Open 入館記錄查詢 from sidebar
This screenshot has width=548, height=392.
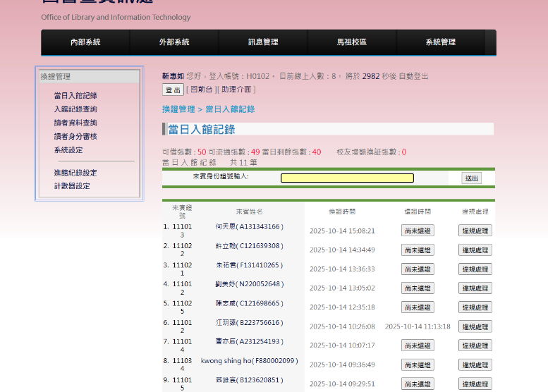75,109
